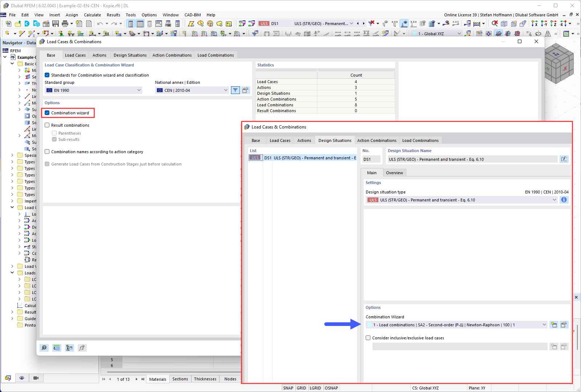The image size is (581, 392).
Task: Click the Save icon in the toolbar
Action: pyautogui.click(x=55, y=23)
